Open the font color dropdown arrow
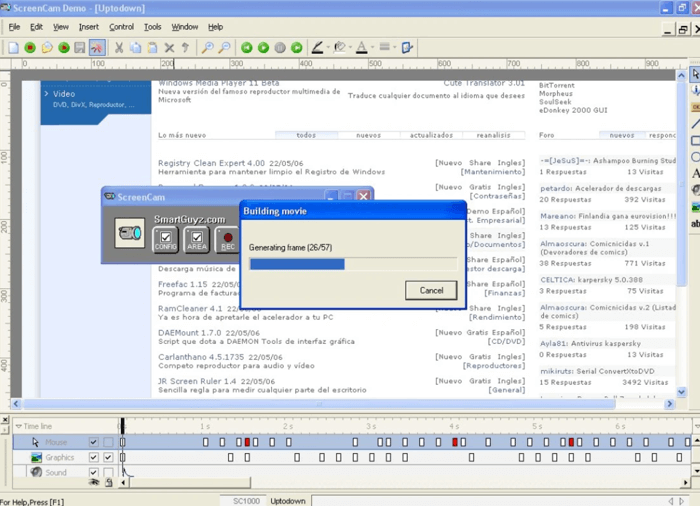This screenshot has height=506, width=700. [x=373, y=47]
